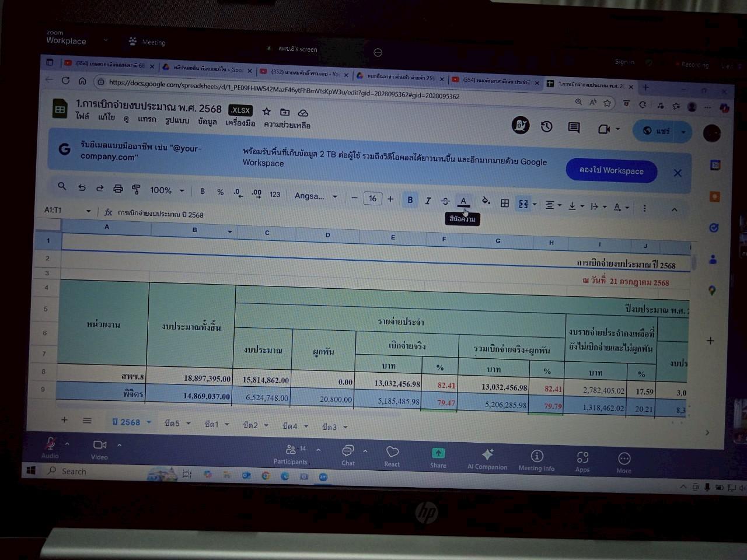747x560 pixels.
Task: Open the comments panel icon
Action: pos(574,128)
